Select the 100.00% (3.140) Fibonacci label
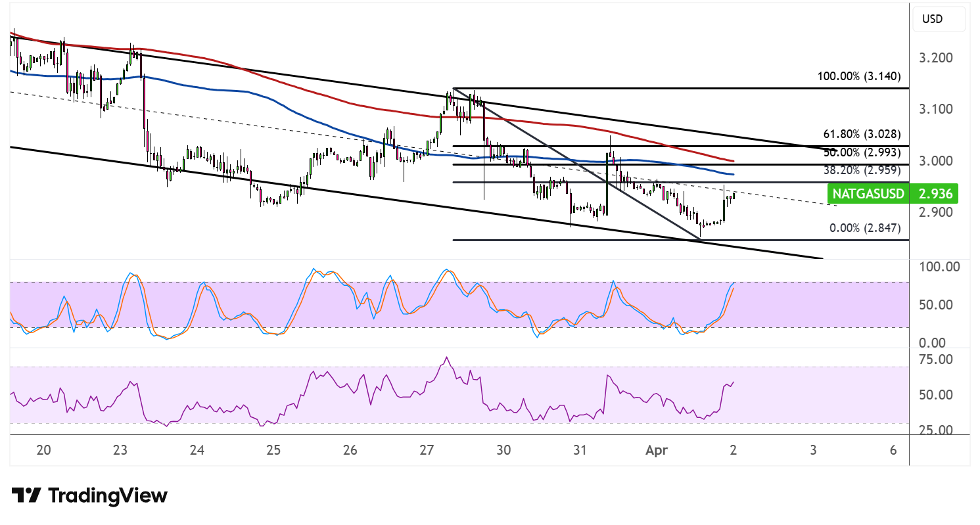980x525 pixels. click(859, 76)
